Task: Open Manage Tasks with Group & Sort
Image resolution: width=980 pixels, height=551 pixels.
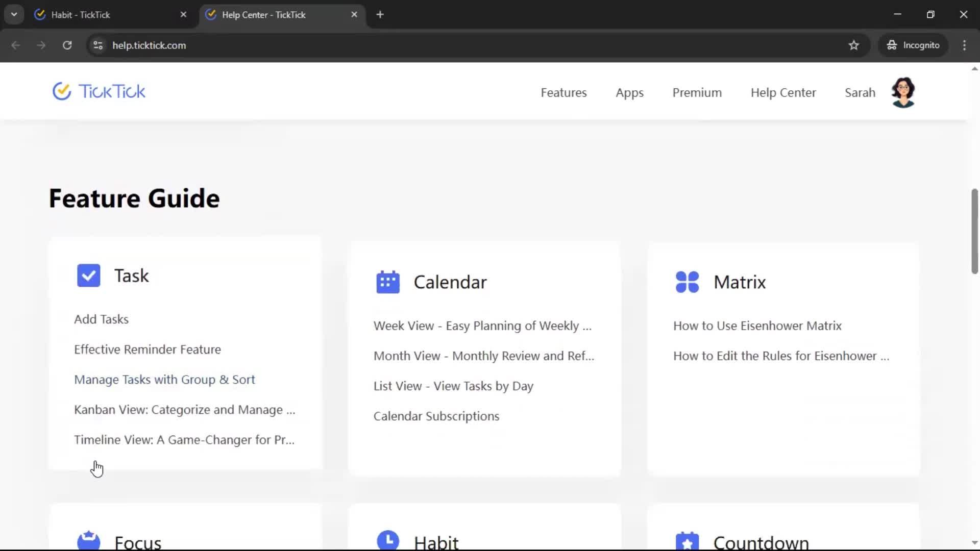Action: coord(164,380)
